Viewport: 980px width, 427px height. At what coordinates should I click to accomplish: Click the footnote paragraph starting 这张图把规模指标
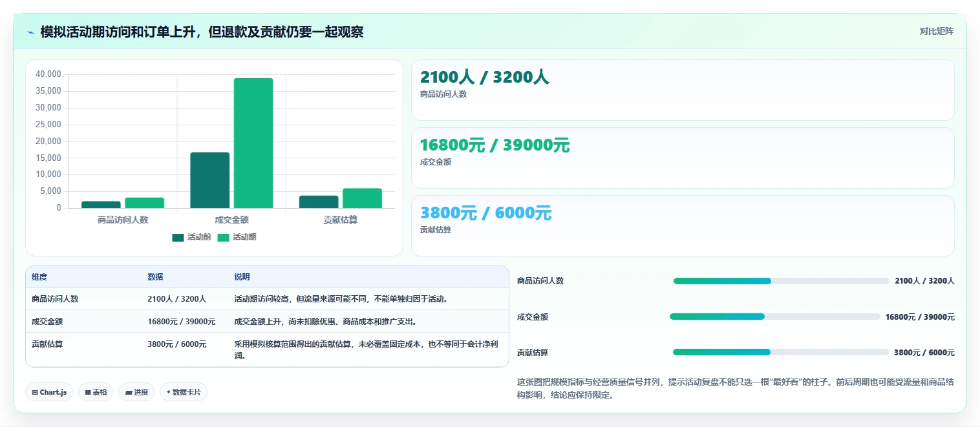(736, 388)
